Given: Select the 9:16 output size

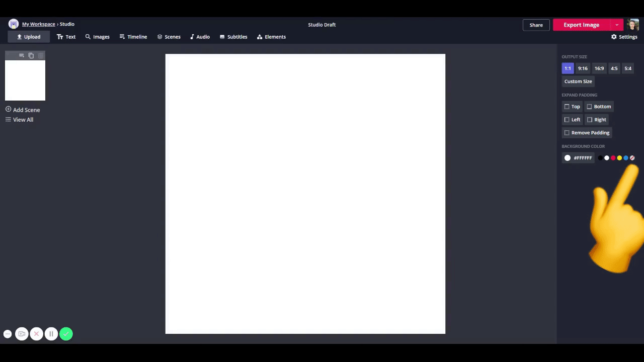Looking at the screenshot, I should pos(583,68).
